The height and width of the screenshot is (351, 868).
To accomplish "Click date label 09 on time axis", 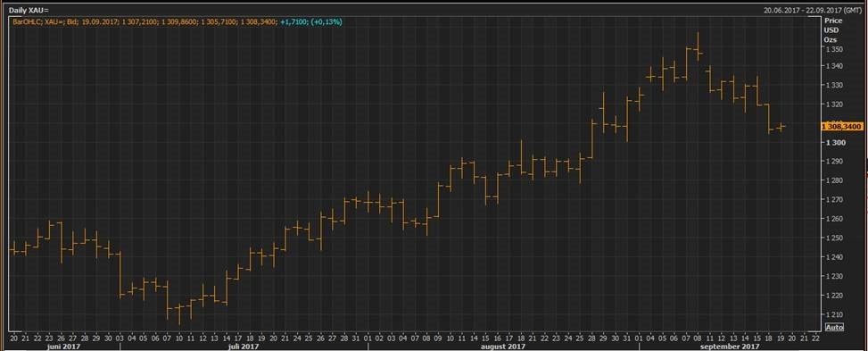I will (438, 338).
